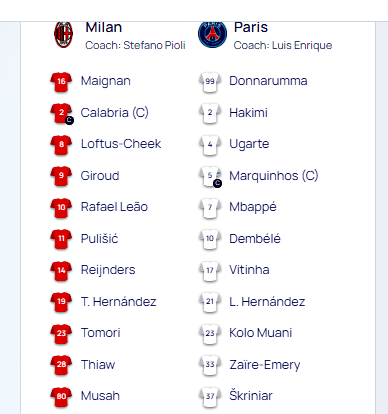Click Mbappé's white number 7 jersey
388x414 pixels.
tap(210, 208)
